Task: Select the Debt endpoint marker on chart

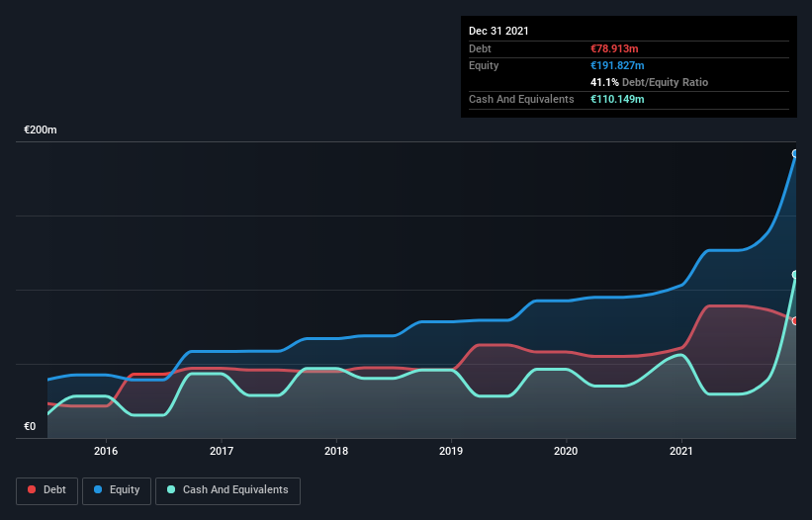Action: click(795, 320)
